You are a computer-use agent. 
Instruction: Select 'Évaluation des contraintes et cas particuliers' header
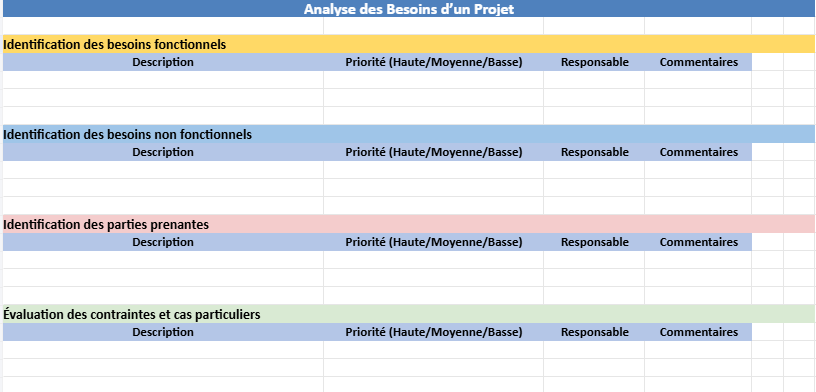pyautogui.click(x=409, y=314)
